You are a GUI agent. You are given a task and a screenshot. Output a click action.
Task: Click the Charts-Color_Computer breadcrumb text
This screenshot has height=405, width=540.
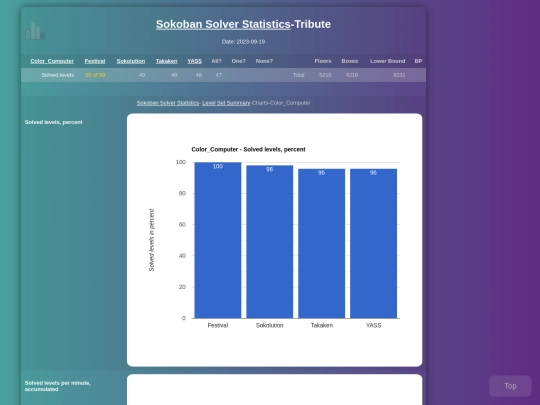click(x=281, y=103)
